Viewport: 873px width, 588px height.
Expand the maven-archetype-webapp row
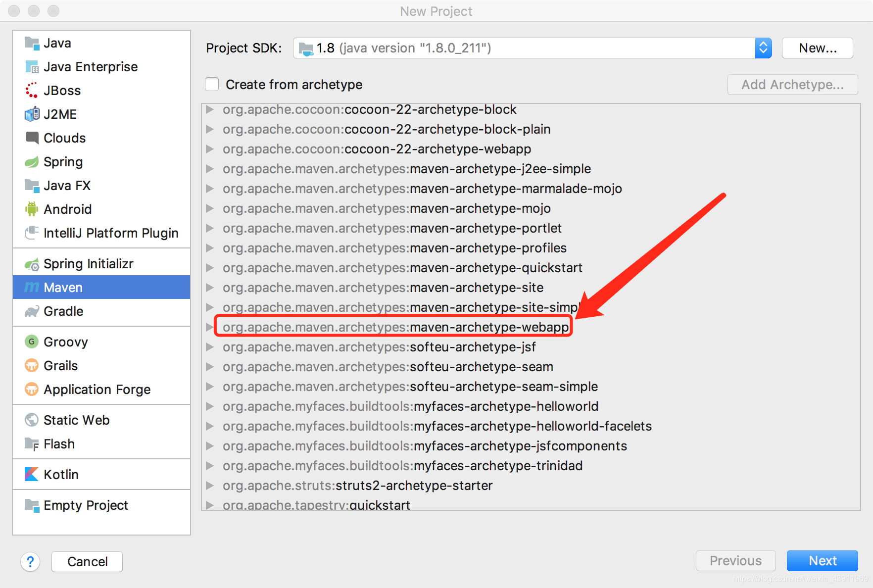pyautogui.click(x=210, y=327)
